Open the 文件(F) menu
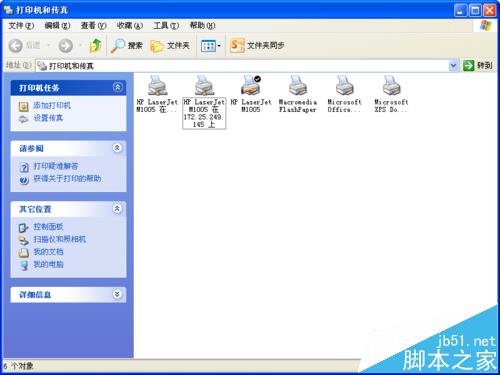The height and width of the screenshot is (375, 500). [x=21, y=25]
